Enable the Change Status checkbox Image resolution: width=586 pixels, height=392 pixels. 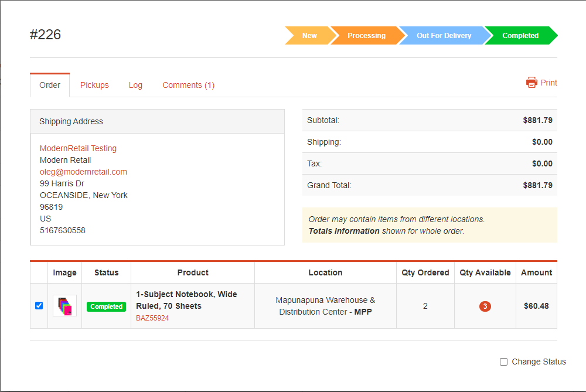[x=504, y=362]
